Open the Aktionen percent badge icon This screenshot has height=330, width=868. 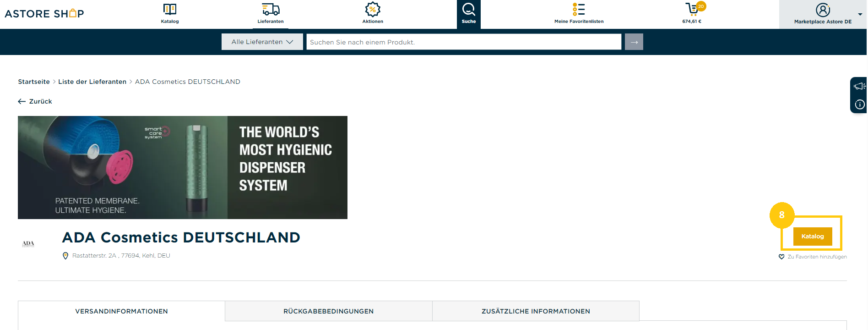click(x=373, y=9)
